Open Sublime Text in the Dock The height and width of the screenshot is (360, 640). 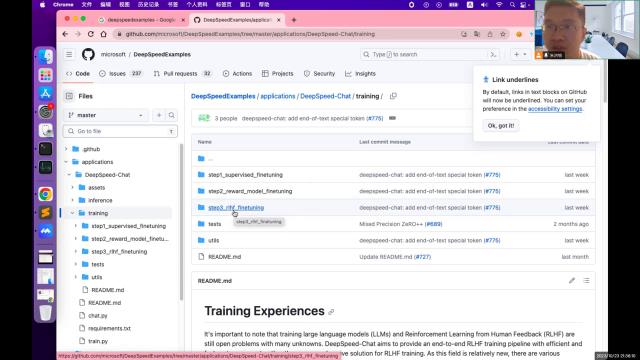click(x=46, y=213)
